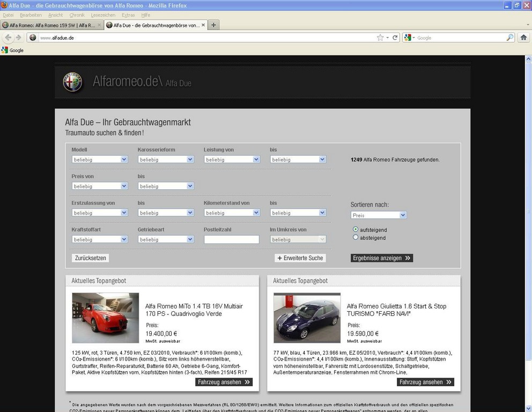
Task: Click the Giulietta price 19.590,00 €
Action: (363, 334)
